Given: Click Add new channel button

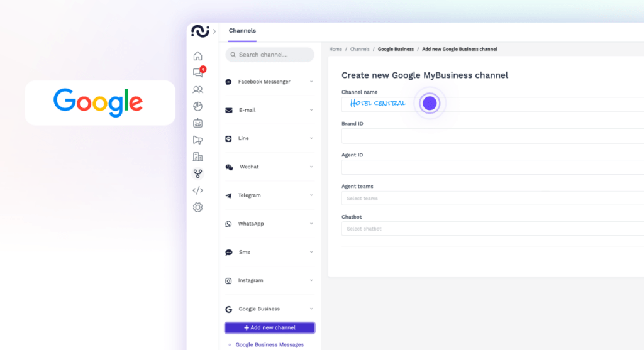Looking at the screenshot, I should (270, 328).
